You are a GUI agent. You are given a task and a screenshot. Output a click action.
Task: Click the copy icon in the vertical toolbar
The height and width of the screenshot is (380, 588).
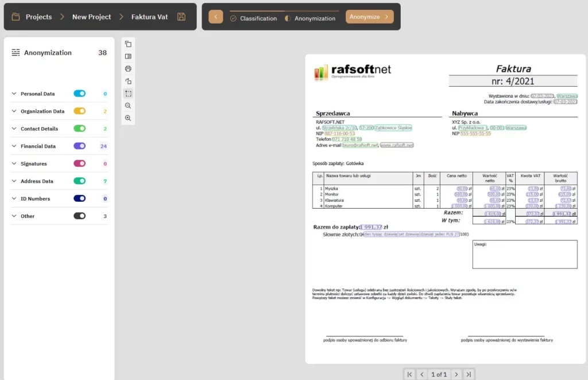(x=128, y=44)
